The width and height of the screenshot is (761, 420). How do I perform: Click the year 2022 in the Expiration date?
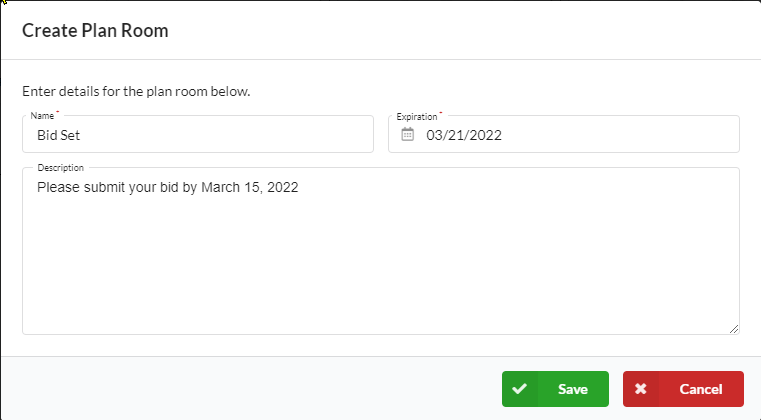485,135
